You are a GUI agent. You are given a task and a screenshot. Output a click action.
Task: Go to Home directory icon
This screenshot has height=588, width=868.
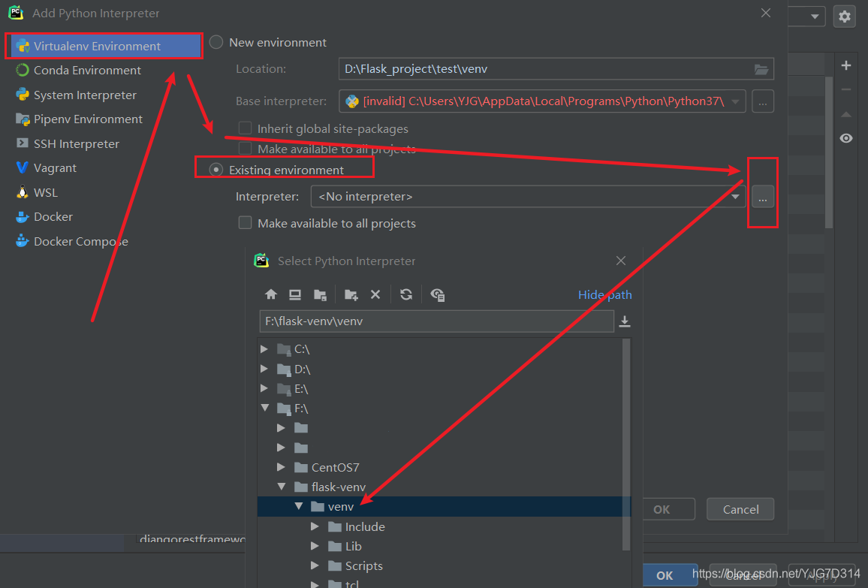(271, 294)
